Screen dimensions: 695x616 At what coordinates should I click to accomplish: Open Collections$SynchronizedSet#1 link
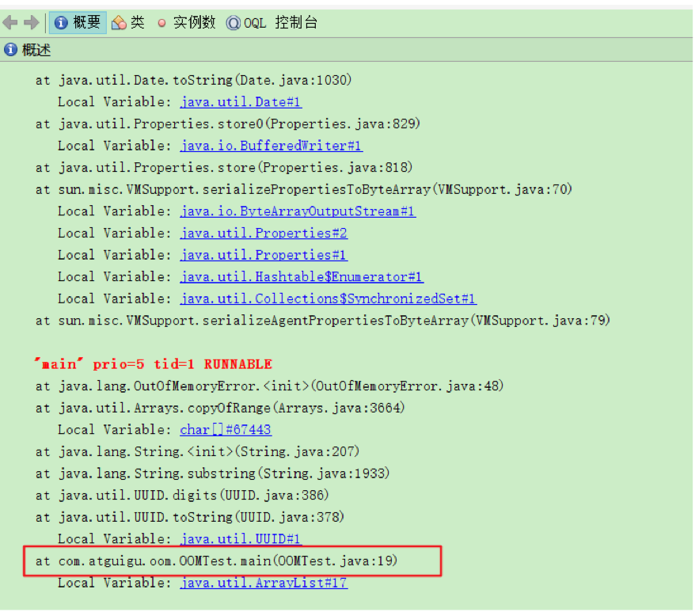(328, 299)
